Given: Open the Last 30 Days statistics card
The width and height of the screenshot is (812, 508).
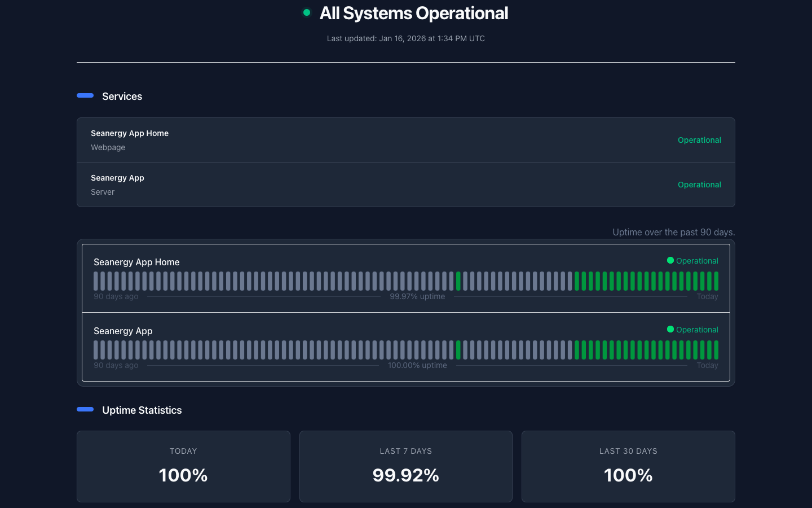Looking at the screenshot, I should (628, 466).
